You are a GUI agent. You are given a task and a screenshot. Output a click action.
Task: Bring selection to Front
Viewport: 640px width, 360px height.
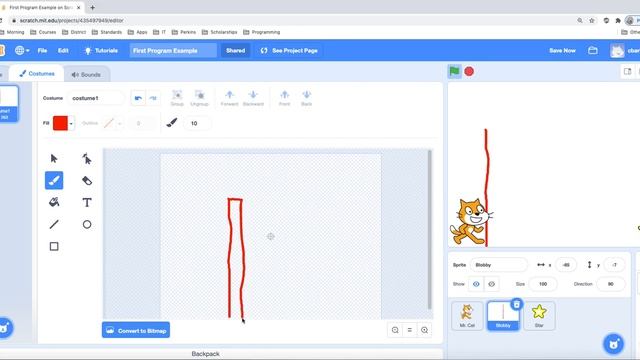click(x=284, y=98)
